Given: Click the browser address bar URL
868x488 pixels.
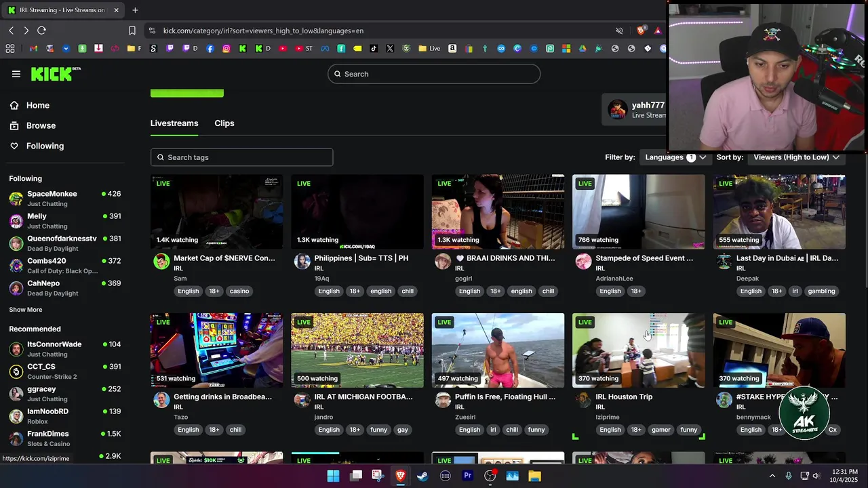Looking at the screenshot, I should pos(263,30).
